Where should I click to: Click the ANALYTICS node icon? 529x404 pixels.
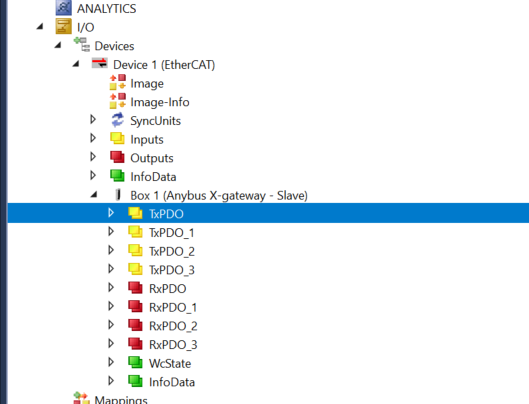64,8
